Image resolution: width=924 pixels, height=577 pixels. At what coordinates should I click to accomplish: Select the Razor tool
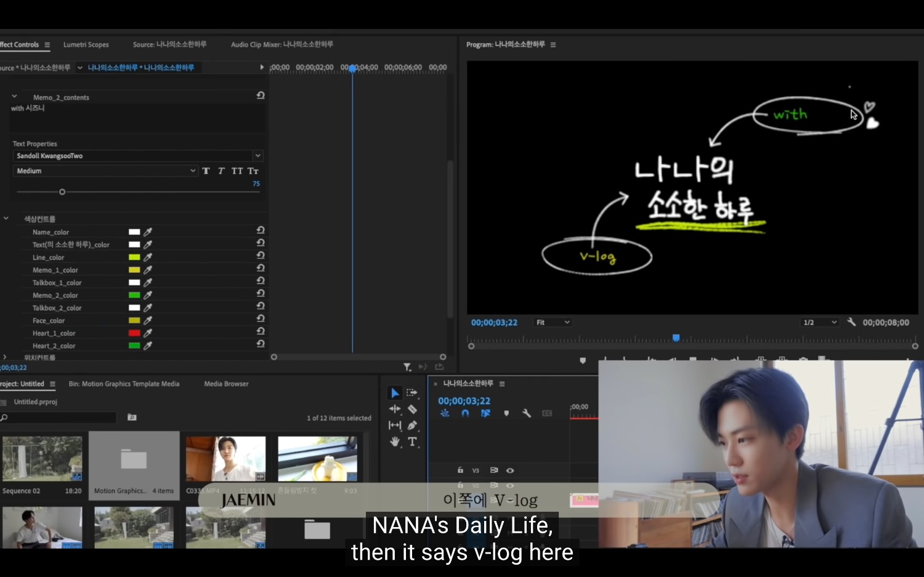click(x=412, y=409)
